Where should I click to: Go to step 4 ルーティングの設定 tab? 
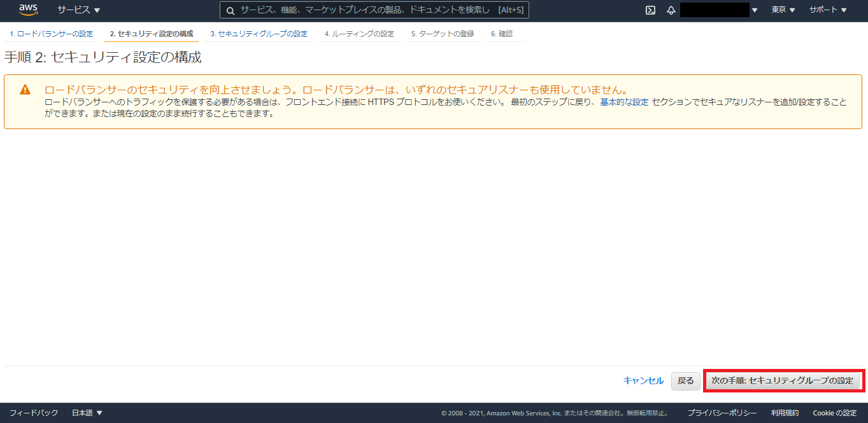(x=359, y=34)
